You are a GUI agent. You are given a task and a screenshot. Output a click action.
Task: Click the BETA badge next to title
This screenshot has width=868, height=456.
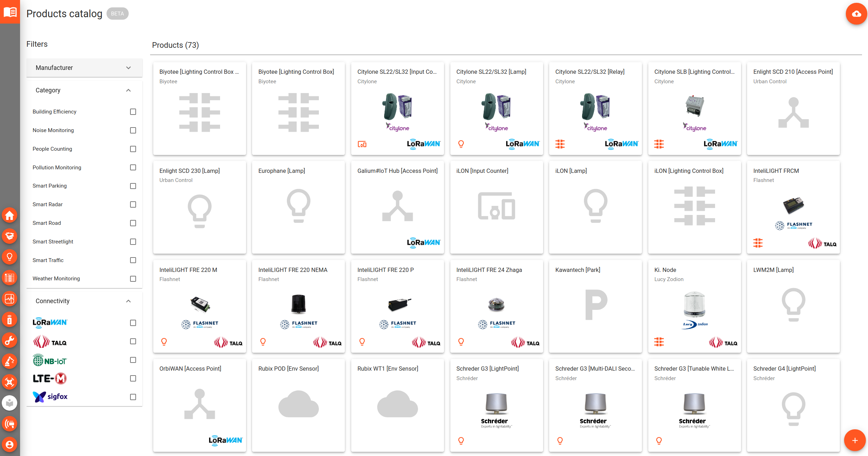click(x=117, y=14)
